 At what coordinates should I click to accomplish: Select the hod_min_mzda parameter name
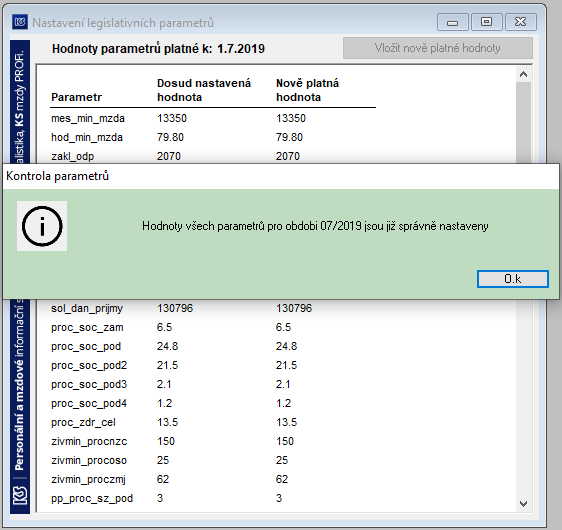coord(87,137)
